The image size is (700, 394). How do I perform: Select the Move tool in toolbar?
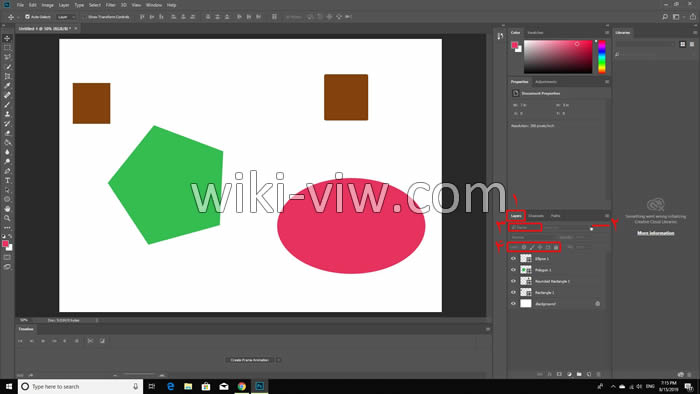7,38
